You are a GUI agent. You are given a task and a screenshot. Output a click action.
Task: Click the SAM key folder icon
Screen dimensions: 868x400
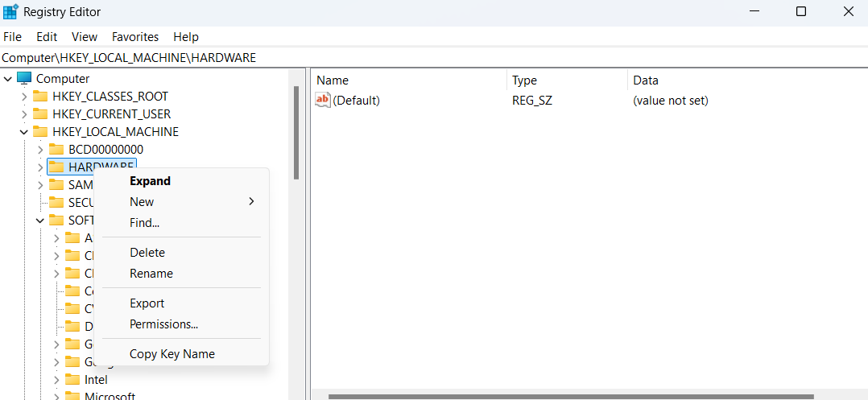[x=56, y=184]
